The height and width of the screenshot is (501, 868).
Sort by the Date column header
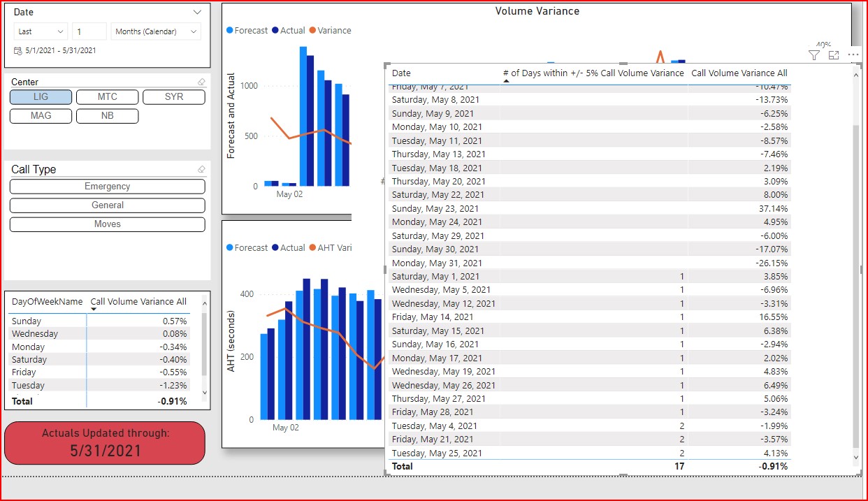coord(401,73)
